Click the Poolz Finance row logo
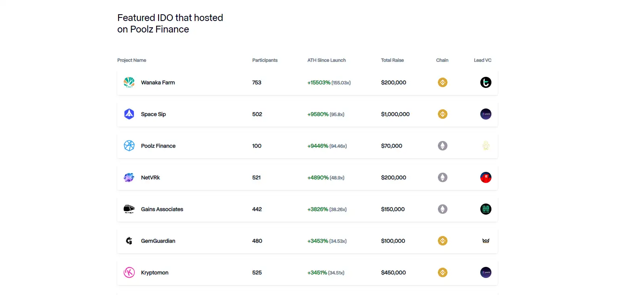 [129, 146]
